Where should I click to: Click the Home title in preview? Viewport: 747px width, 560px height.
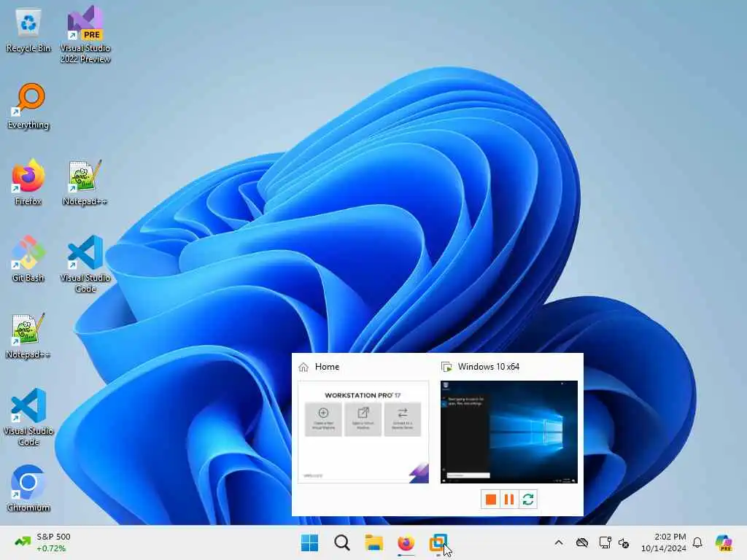coord(327,367)
